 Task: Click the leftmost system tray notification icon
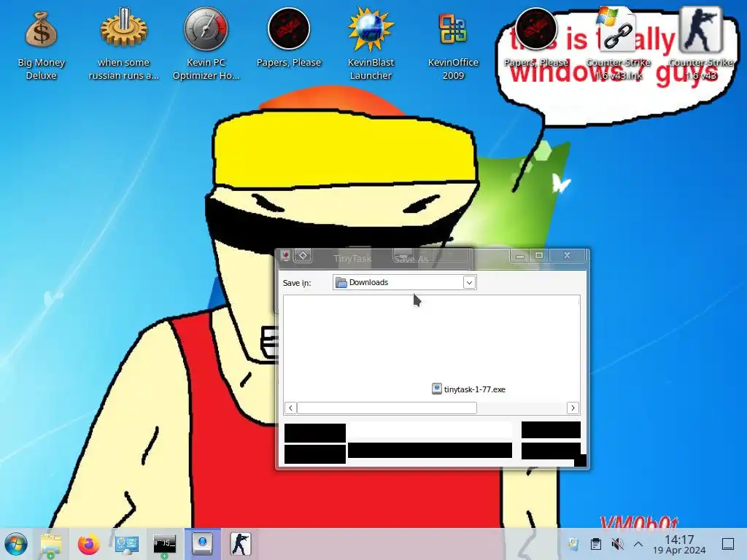573,544
